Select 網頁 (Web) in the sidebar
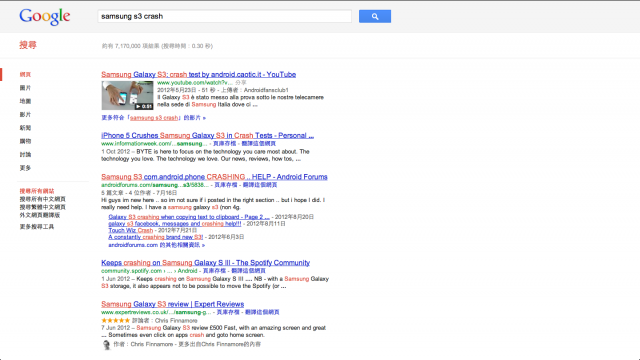Image resolution: width=640 pixels, height=360 pixels. click(25, 74)
